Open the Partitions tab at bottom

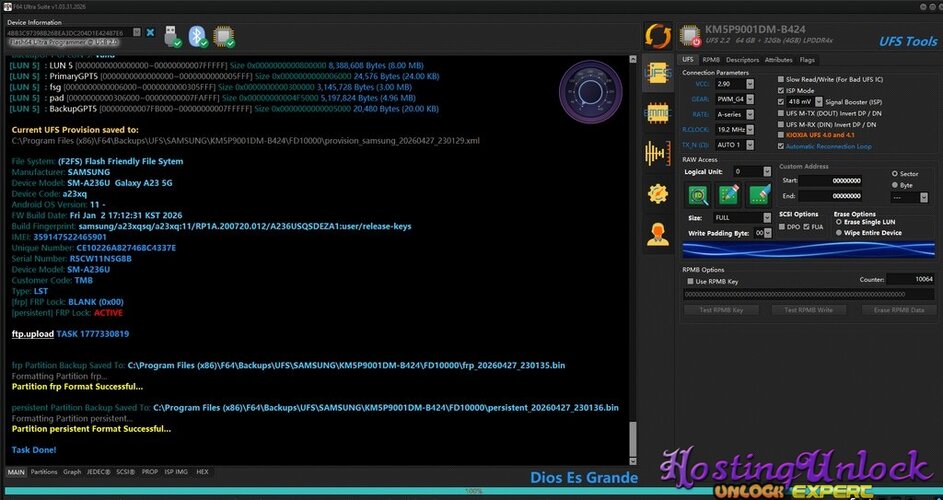tap(44, 472)
